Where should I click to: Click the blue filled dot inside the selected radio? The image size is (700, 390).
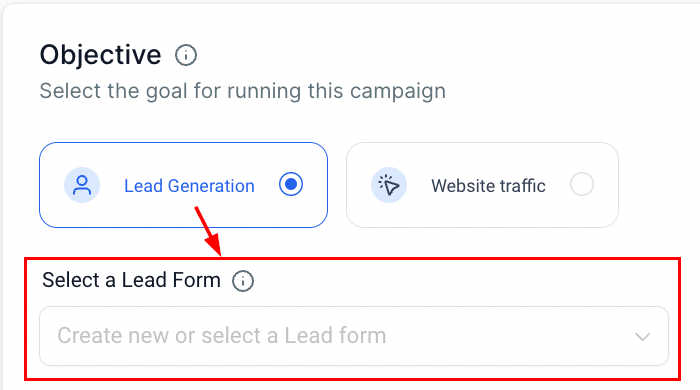291,184
